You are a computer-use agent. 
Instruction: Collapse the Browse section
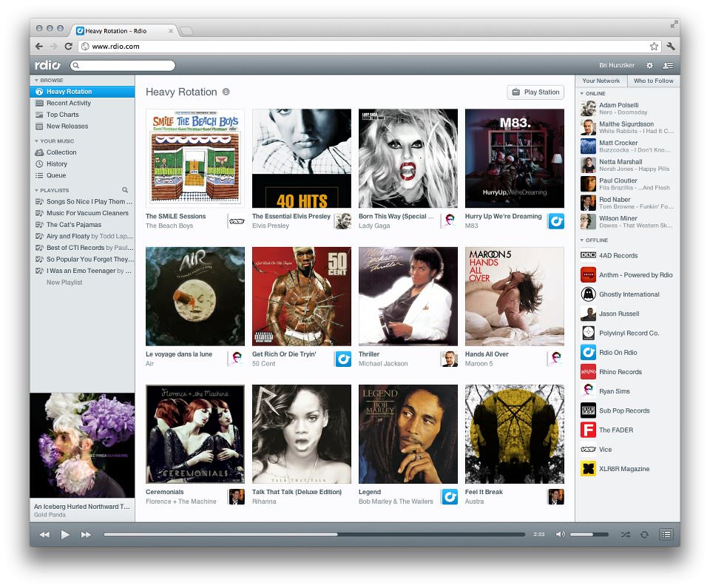click(37, 80)
